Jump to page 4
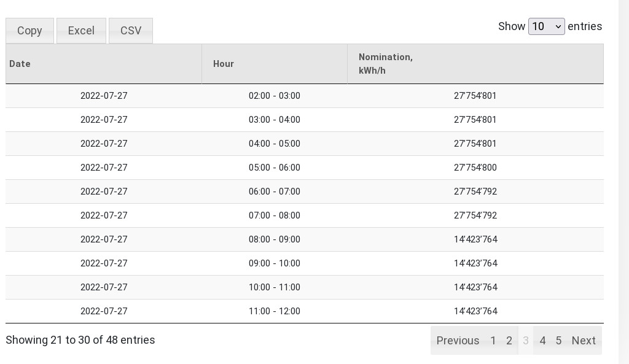629x364 pixels. (x=542, y=341)
